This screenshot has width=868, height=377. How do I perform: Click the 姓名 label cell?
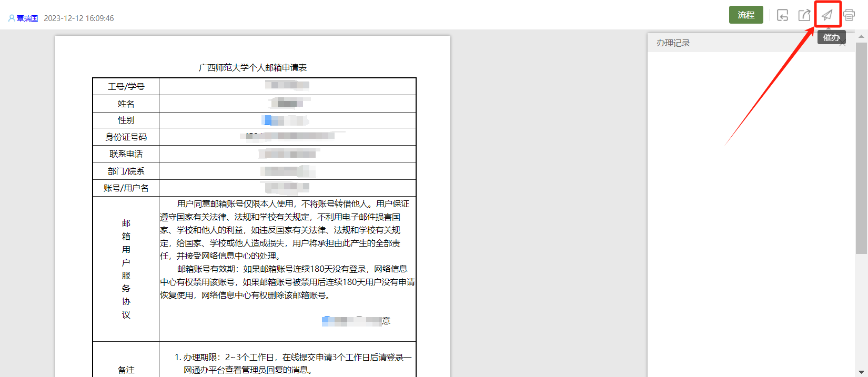point(126,104)
